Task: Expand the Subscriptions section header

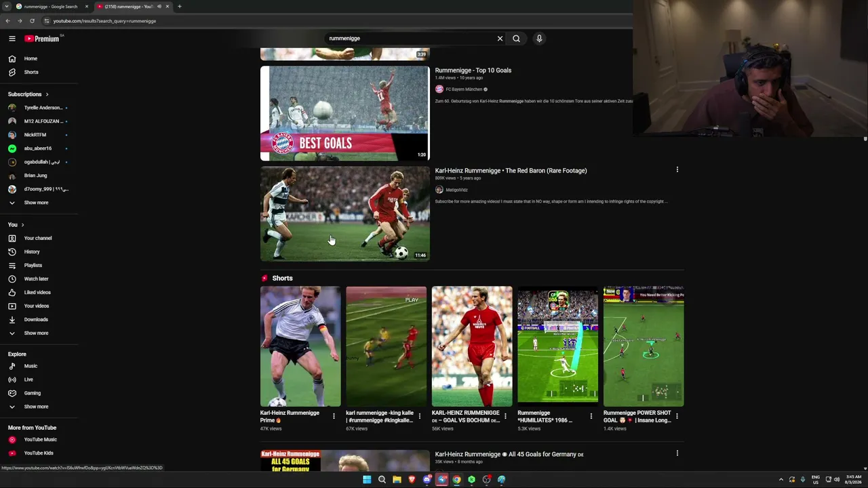Action: coord(28,94)
